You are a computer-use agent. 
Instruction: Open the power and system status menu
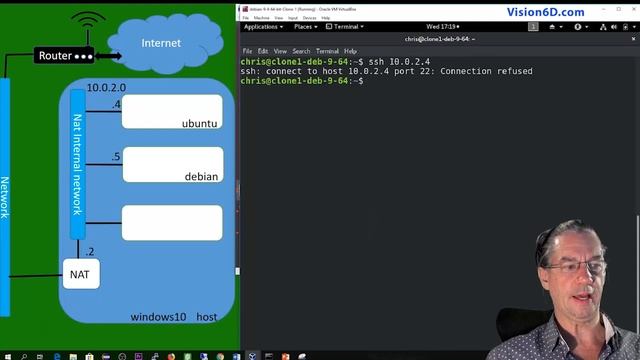[629, 27]
